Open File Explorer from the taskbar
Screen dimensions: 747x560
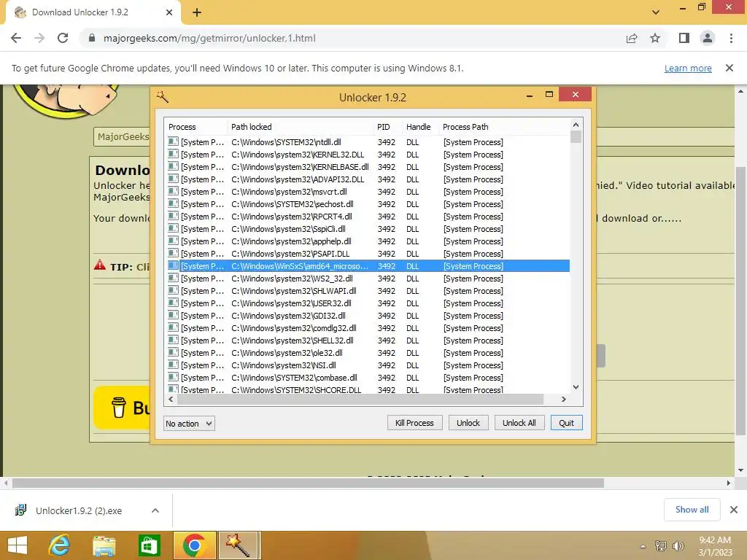[x=104, y=545]
